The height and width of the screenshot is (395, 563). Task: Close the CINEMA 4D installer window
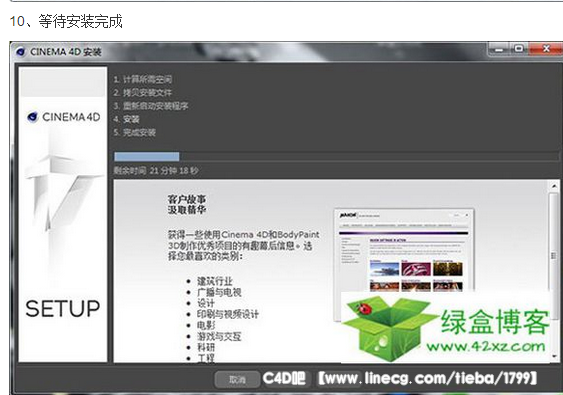(545, 49)
